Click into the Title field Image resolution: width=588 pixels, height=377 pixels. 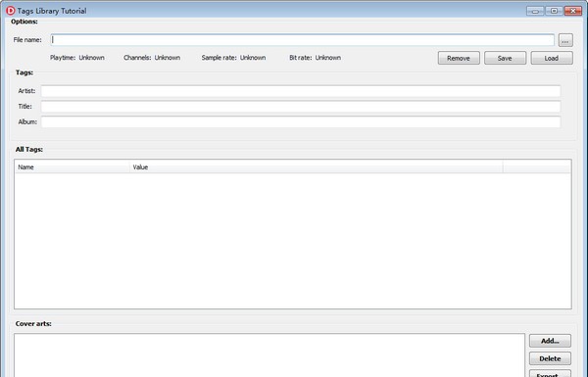[301, 107]
